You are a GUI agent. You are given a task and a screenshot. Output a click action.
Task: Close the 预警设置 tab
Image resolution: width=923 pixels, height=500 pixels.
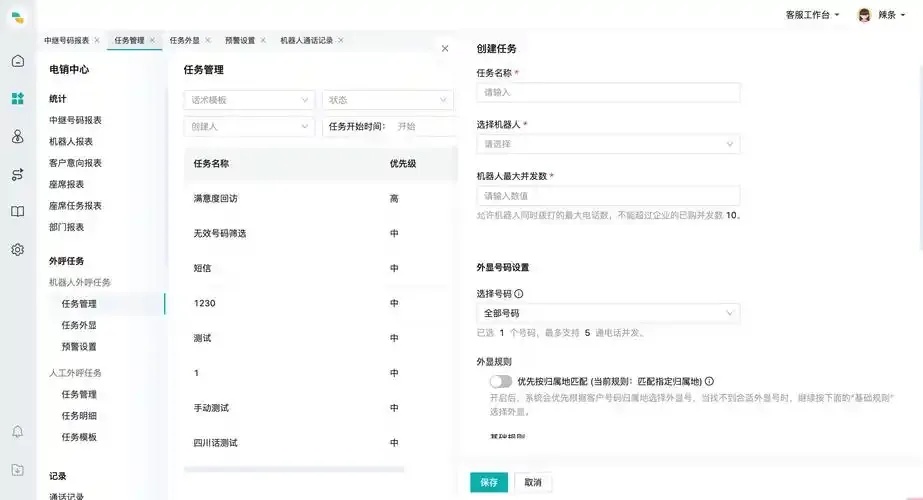(x=263, y=40)
